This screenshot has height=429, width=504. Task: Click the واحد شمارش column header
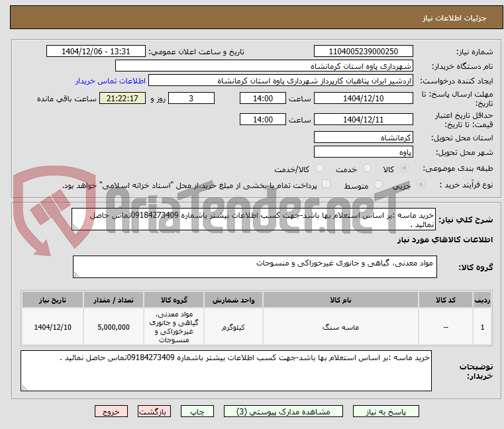point(233,300)
